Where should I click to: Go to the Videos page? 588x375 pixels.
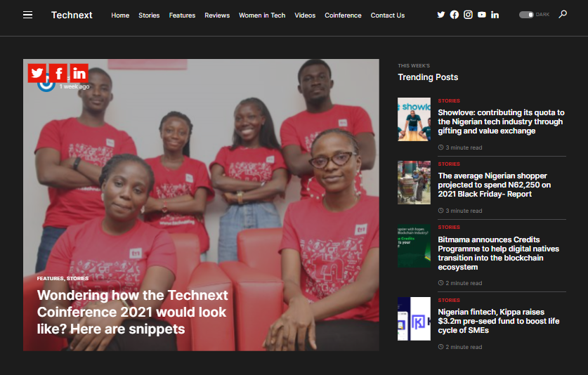pyautogui.click(x=305, y=15)
